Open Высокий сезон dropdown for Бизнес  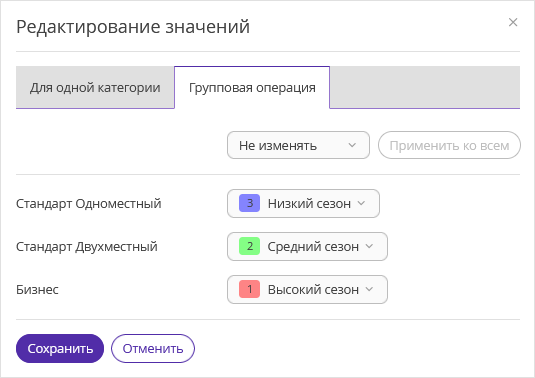[x=307, y=290]
